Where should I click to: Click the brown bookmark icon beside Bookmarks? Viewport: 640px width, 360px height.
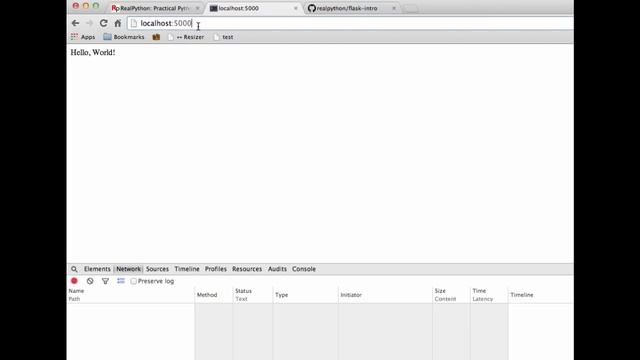156,37
